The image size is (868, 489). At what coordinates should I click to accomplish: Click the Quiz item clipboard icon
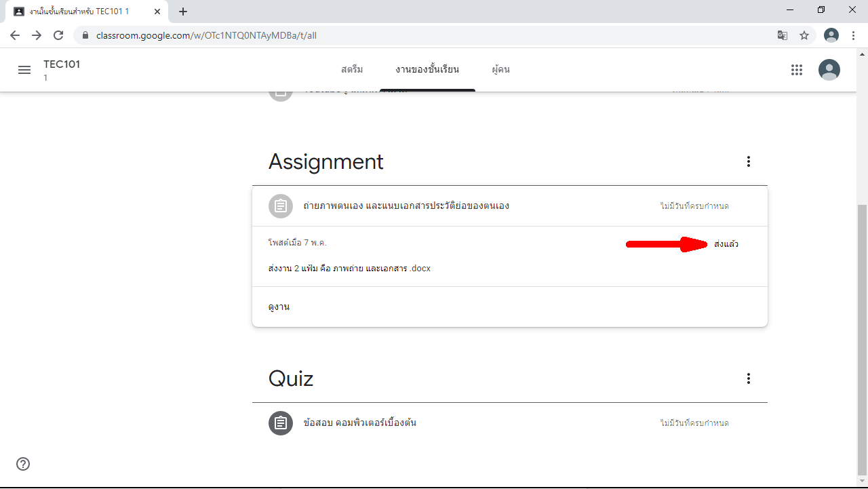(281, 423)
